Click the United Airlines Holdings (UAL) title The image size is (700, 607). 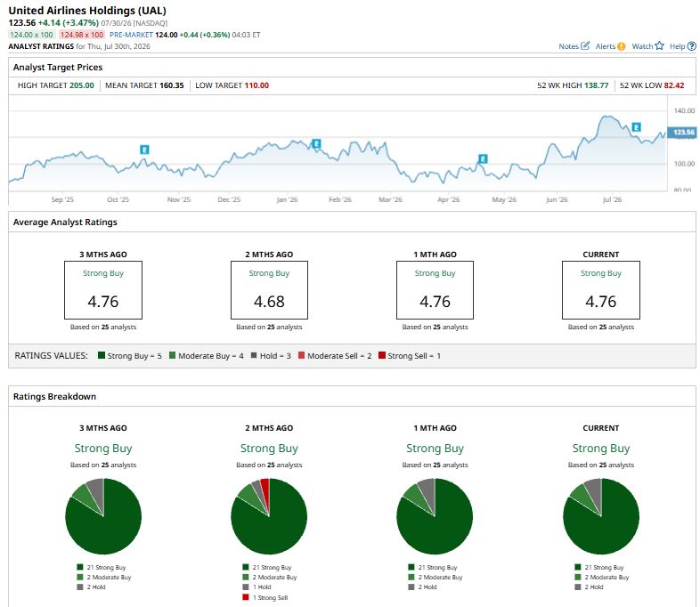[87, 11]
